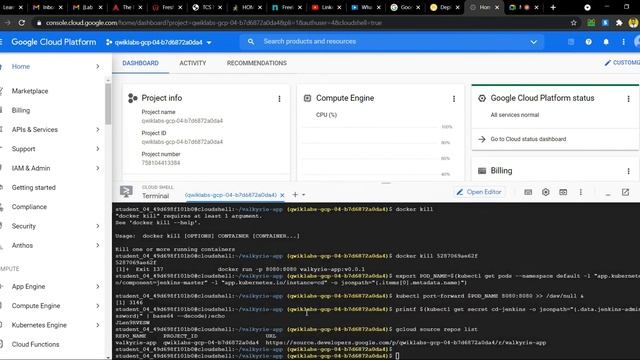Close the qwiklabs terminal session tab
The height and width of the screenshot is (360, 640).
click(282, 195)
